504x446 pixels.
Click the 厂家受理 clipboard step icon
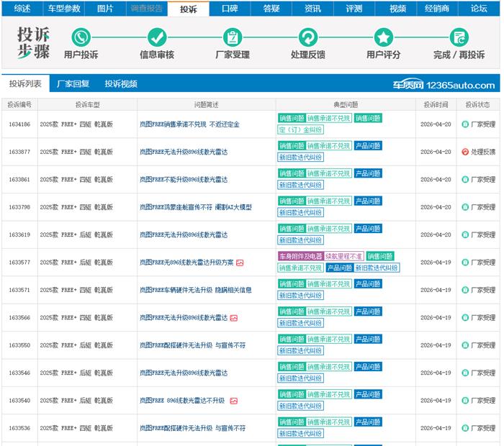[233, 38]
